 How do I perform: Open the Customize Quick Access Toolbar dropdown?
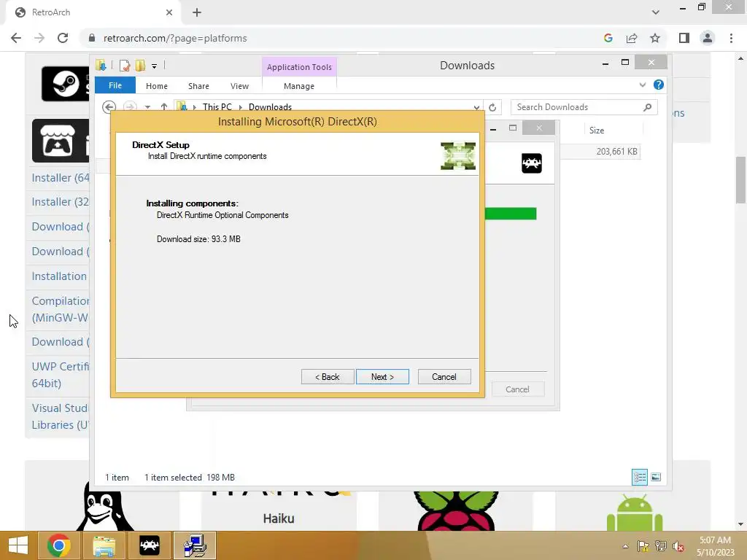click(x=155, y=66)
